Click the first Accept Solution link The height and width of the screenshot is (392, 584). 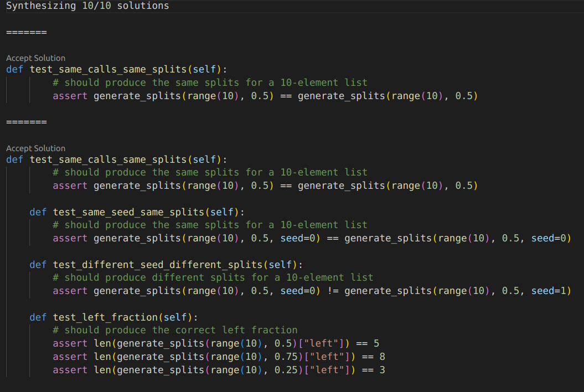(x=36, y=58)
